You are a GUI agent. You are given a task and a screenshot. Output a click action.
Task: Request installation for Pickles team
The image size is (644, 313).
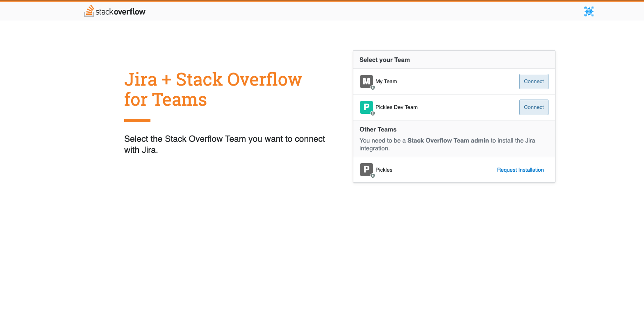click(x=520, y=170)
